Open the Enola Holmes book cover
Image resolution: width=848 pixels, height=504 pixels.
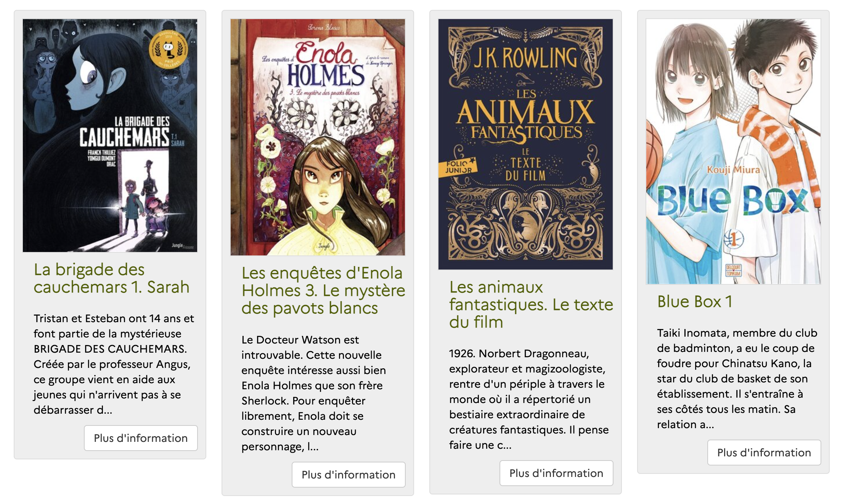point(318,137)
